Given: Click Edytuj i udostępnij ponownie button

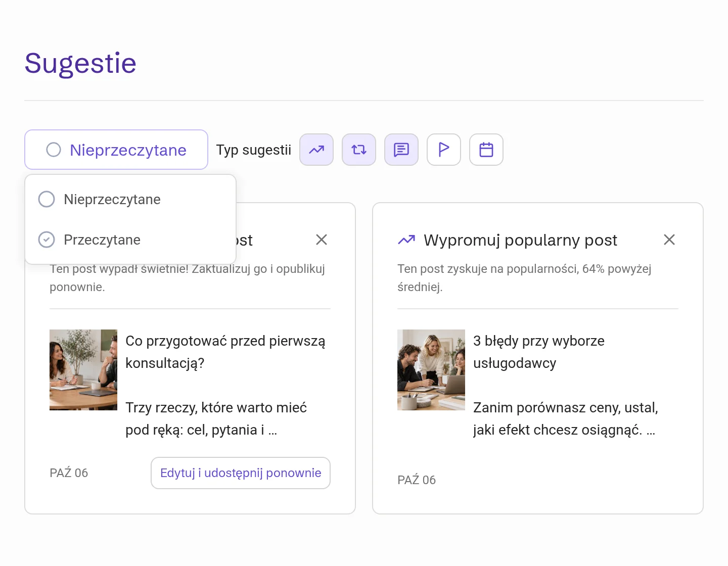Looking at the screenshot, I should pos(241,473).
